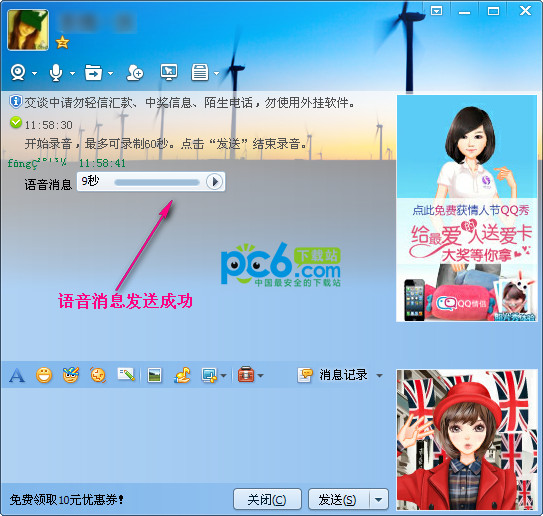Viewport: 543px width, 516px height.
Task: Open the Valentine's QQ show advertisement
Action: tap(467, 208)
